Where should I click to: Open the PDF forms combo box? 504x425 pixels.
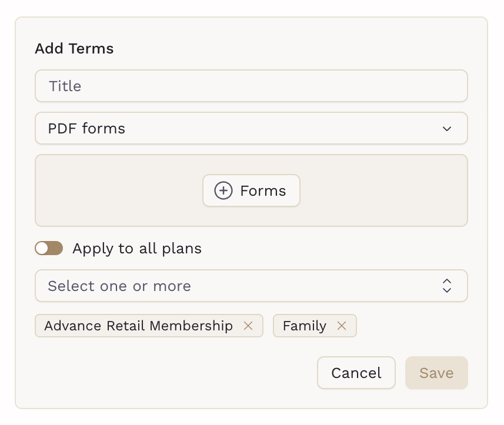(x=251, y=128)
